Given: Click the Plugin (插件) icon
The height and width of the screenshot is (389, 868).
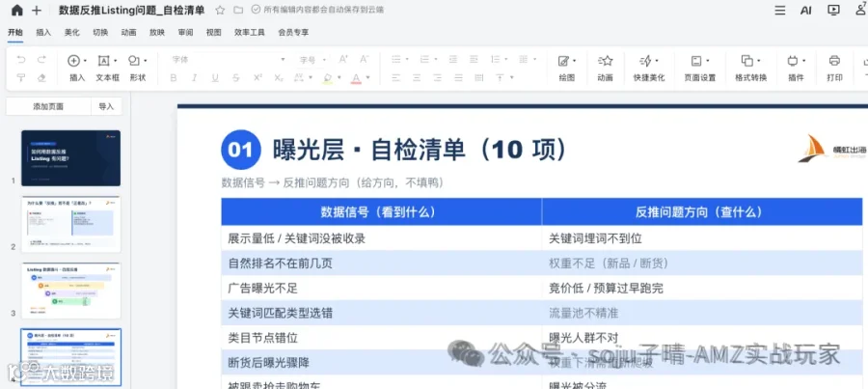Looking at the screenshot, I should (x=792, y=61).
